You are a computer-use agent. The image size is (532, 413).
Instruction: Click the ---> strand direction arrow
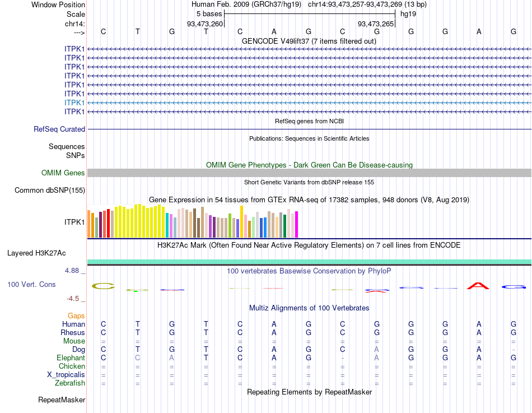click(80, 33)
